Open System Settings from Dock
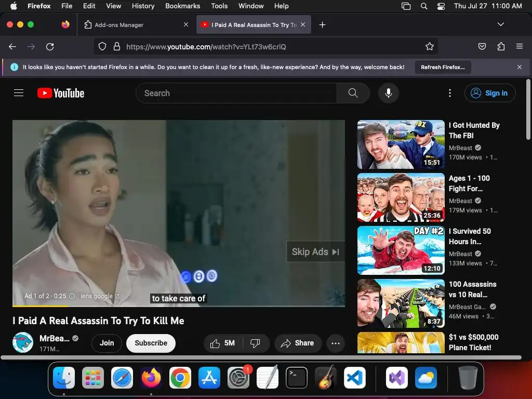Viewport: 532px width, 399px height. pos(238,378)
